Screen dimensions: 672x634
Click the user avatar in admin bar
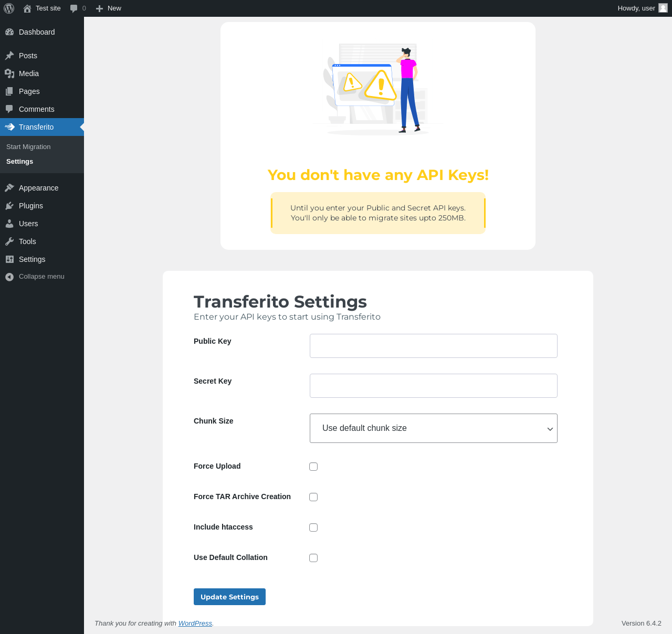click(663, 8)
